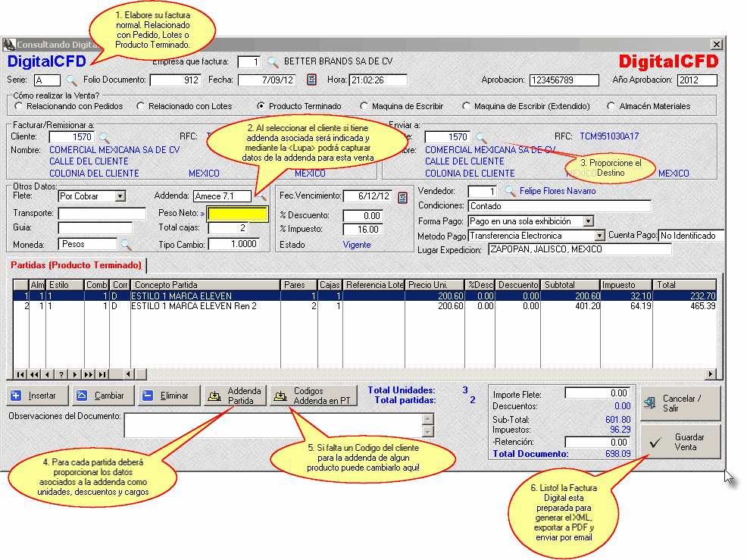Click the Insertar button

pyautogui.click(x=37, y=396)
